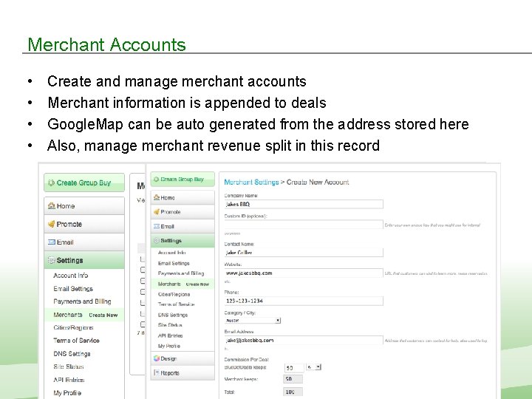Open Account Info in front window settings menu

pyautogui.click(x=171, y=253)
